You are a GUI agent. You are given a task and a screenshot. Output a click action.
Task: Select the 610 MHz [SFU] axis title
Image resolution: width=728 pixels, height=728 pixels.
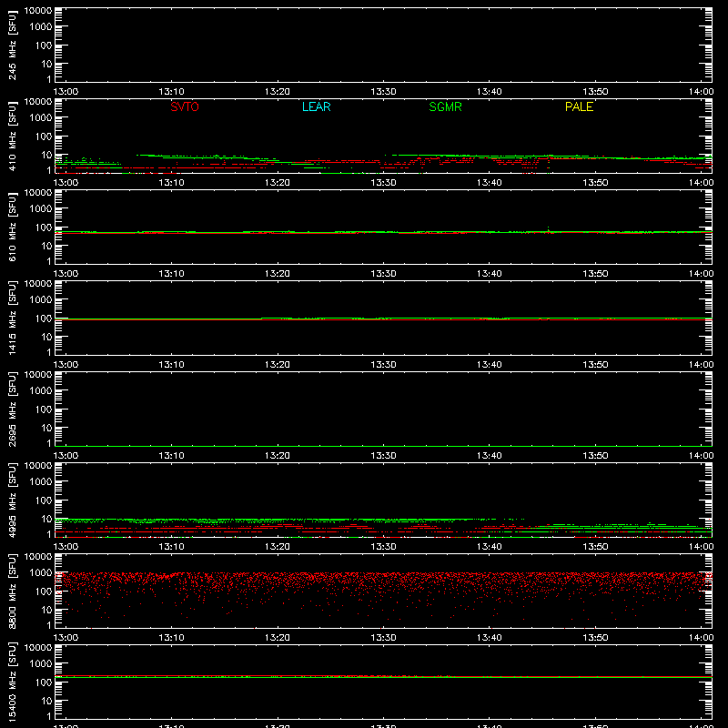point(12,227)
